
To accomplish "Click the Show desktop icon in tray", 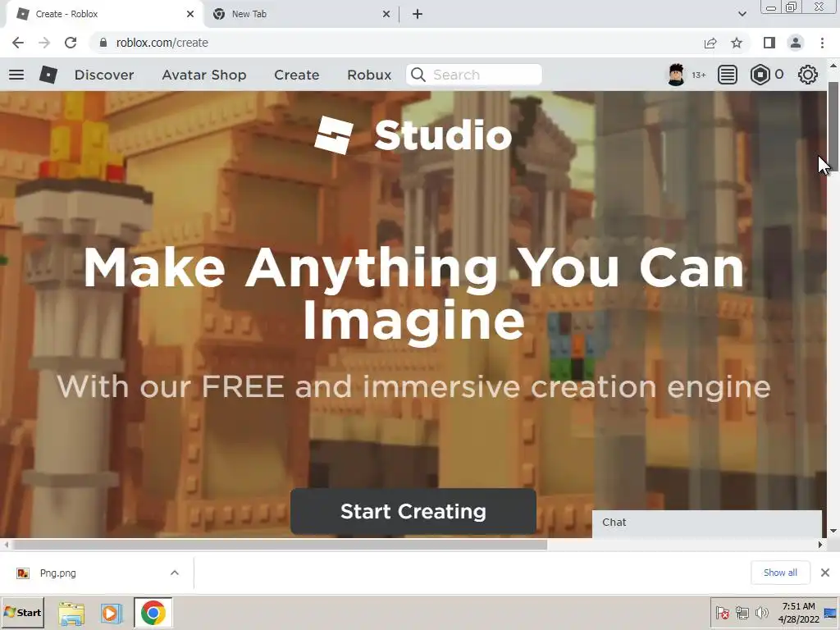I will [831, 613].
